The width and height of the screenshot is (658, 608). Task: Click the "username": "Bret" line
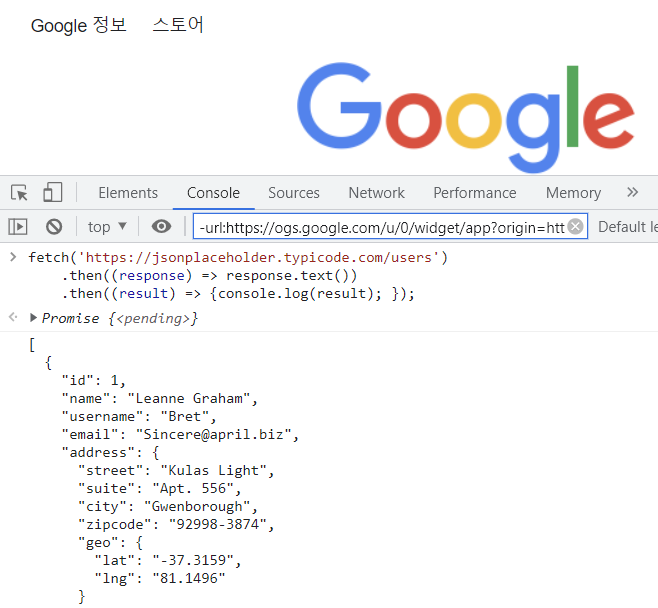pos(138,417)
